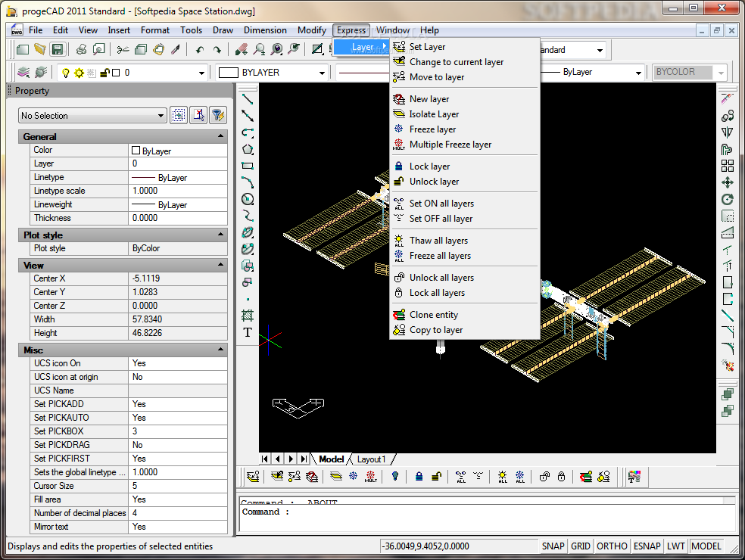Click the Print icon in the toolbar
The height and width of the screenshot is (560, 745).
[x=81, y=49]
